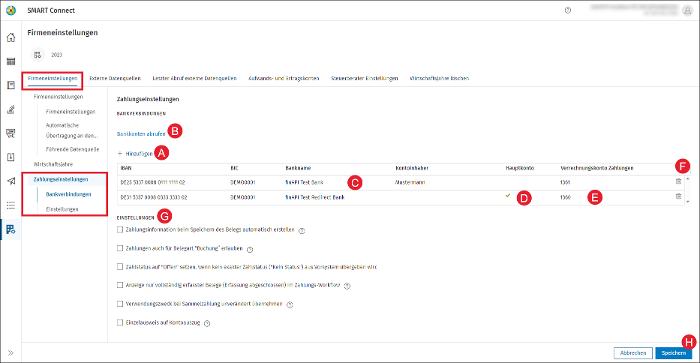The image size is (700, 363).
Task: Show help for Verwendungszweck bei Sammelzahlung
Action: click(290, 305)
